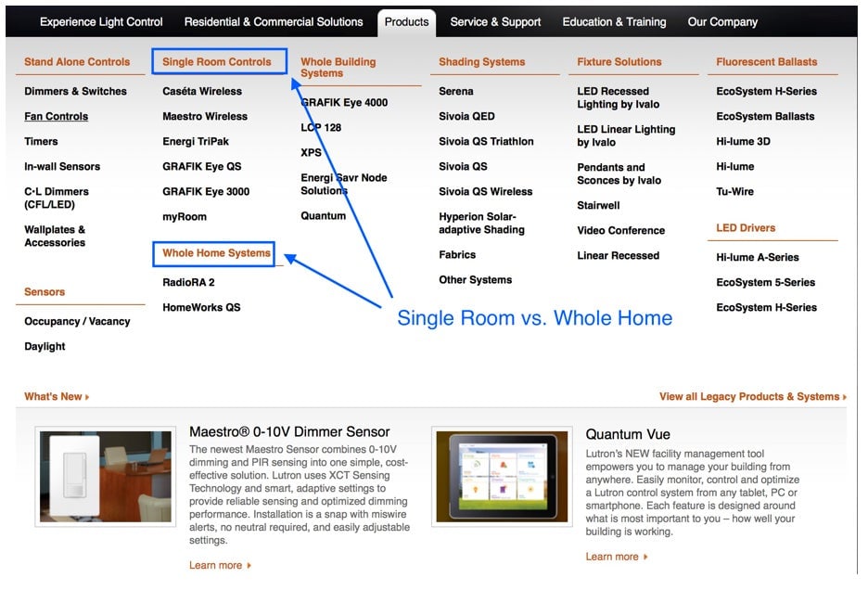Open the Service & Support menu
868x590 pixels.
pos(495,22)
